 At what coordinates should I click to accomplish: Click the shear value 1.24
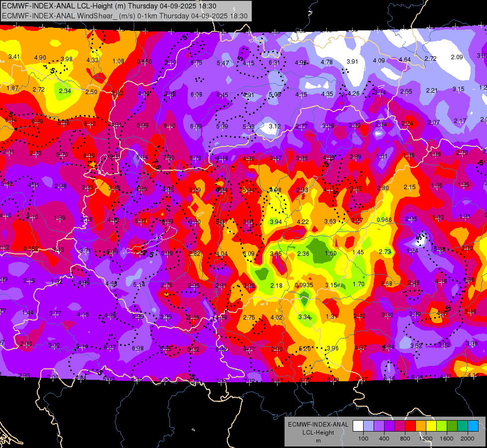tap(412, 251)
